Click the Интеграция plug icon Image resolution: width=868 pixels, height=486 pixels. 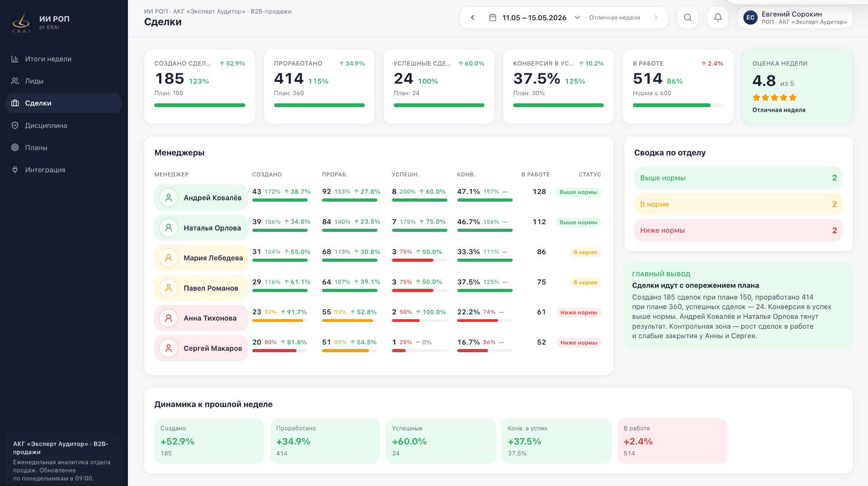(15, 170)
